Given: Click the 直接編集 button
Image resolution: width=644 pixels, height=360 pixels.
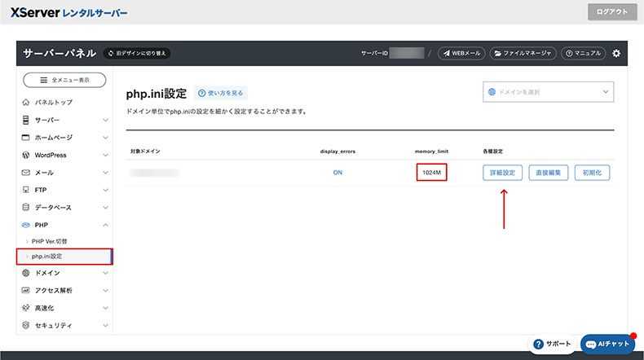Looking at the screenshot, I should click(549, 173).
